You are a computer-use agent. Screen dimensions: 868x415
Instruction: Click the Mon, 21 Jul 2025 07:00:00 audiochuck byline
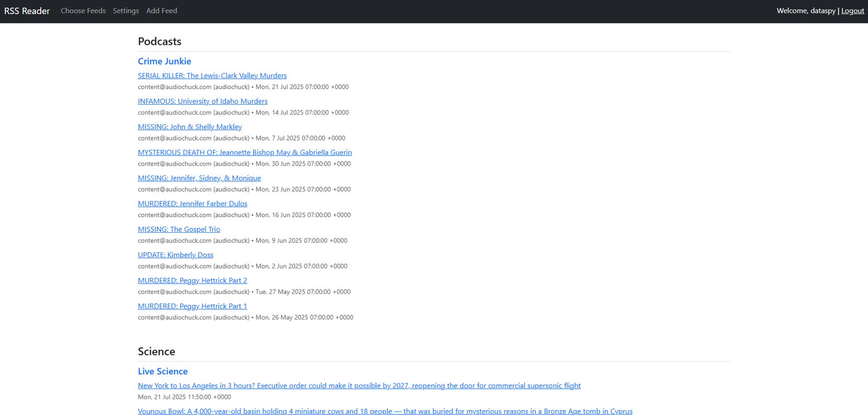click(243, 87)
